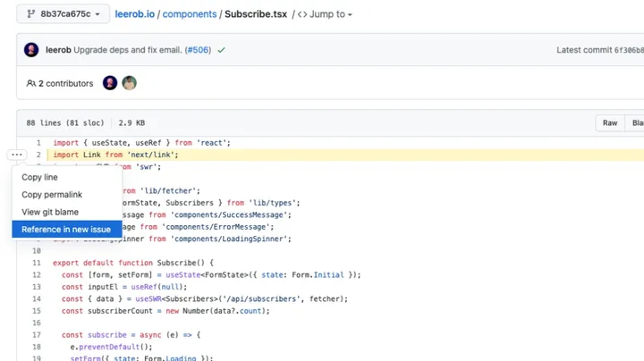Go to the components folder breadcrumb

190,14
